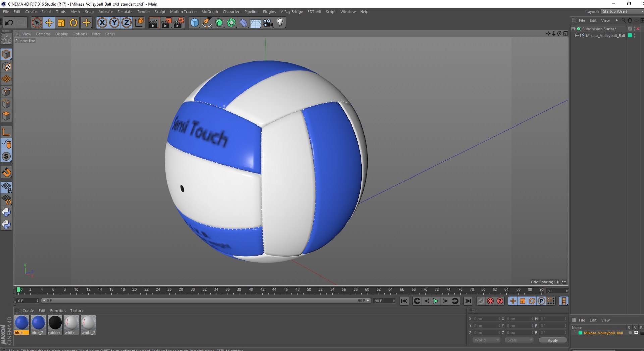Click the Deformer bend tool icon
The width and height of the screenshot is (644, 351).
coord(244,23)
